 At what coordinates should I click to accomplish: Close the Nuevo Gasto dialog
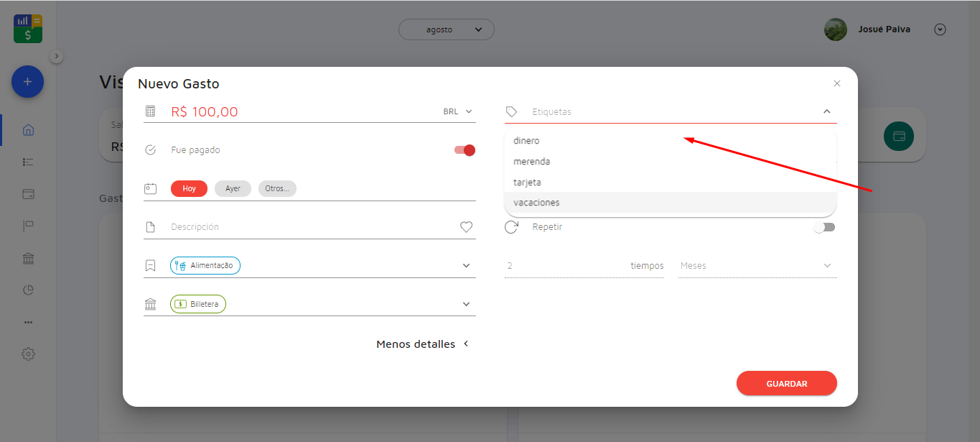[x=836, y=83]
